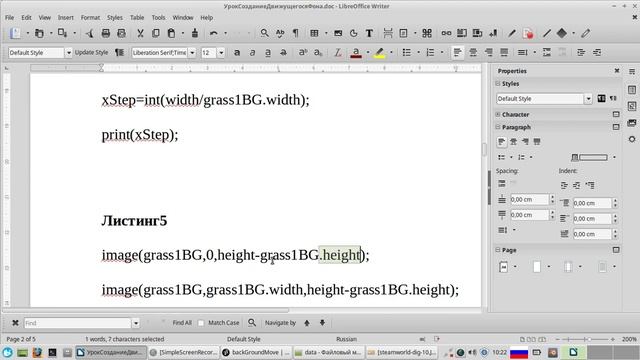Toggle Align Left in formatting toolbar
The width and height of the screenshot is (640, 360).
(458, 53)
